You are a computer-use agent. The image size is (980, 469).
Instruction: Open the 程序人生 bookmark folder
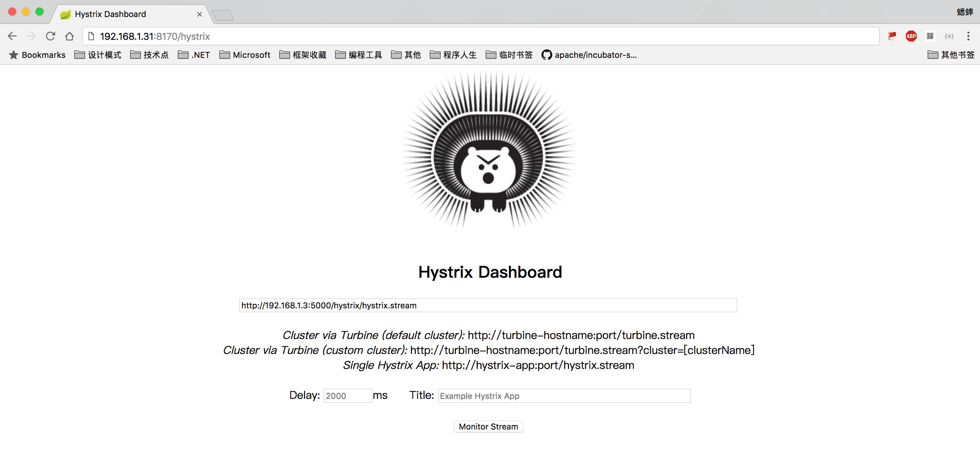click(453, 55)
